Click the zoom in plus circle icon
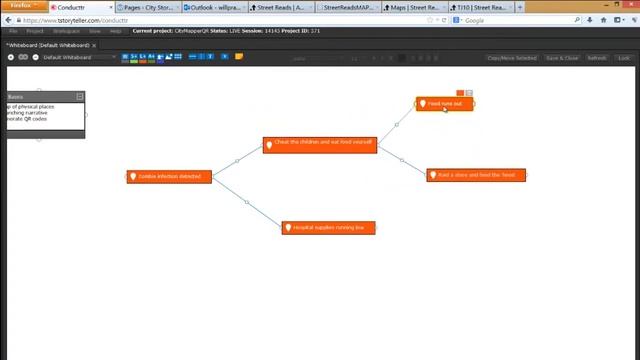This screenshot has width=640, height=360. (11, 57)
